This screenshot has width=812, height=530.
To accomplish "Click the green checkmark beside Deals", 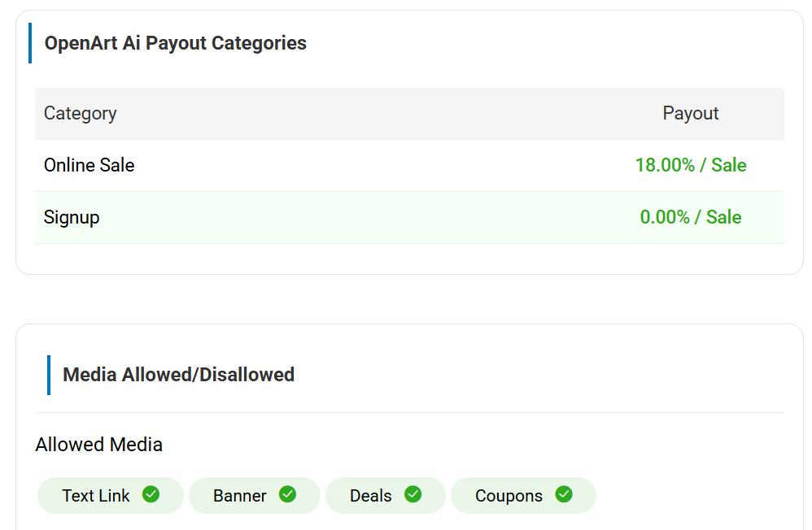I will coord(413,494).
